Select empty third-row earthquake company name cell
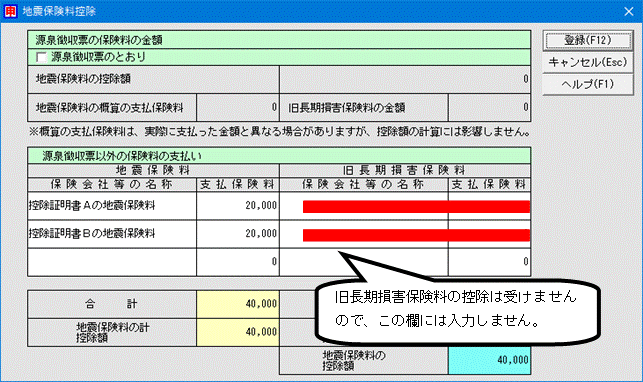This screenshot has width=643, height=382. click(x=112, y=262)
